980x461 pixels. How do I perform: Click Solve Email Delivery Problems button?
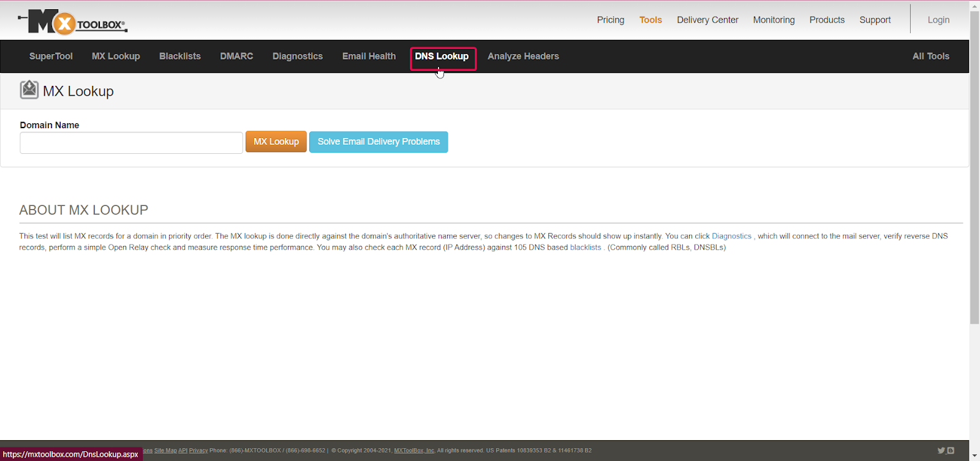[379, 142]
